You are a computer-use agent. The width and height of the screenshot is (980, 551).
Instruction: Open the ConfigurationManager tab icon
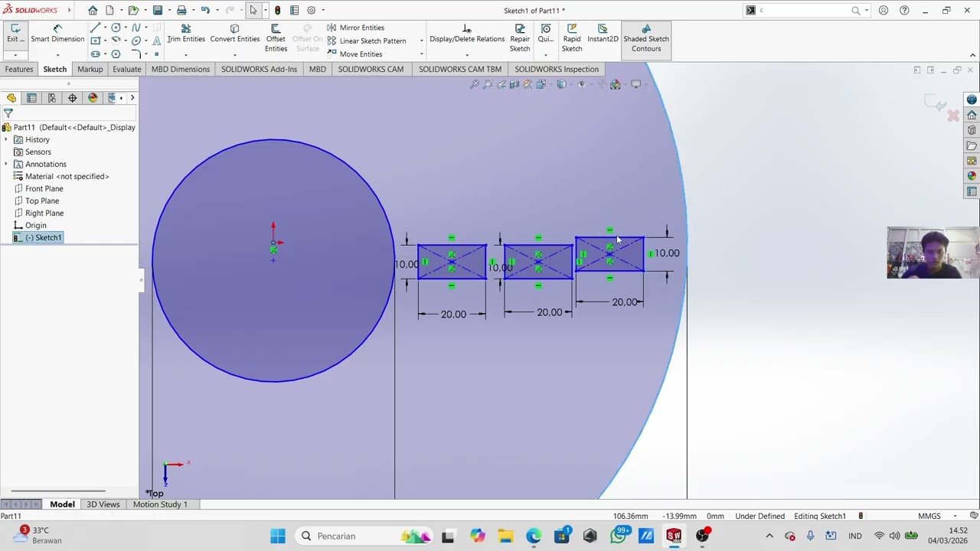(x=52, y=98)
